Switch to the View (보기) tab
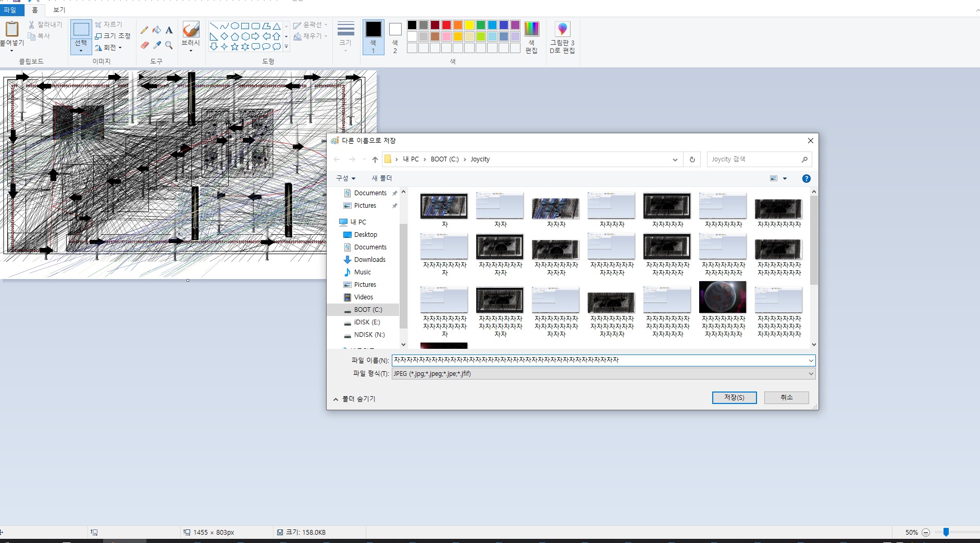The width and height of the screenshot is (980, 543). tap(59, 10)
